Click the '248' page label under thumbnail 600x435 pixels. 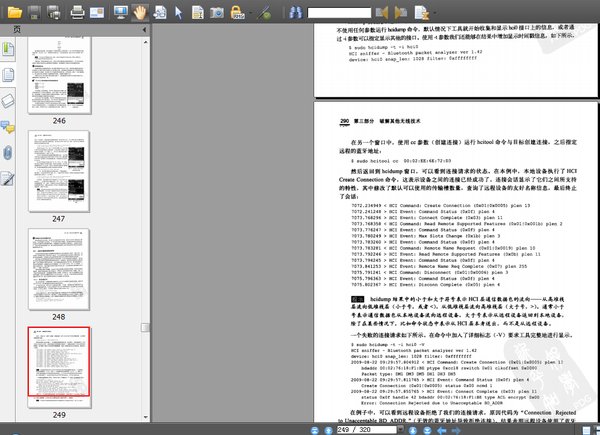59,317
